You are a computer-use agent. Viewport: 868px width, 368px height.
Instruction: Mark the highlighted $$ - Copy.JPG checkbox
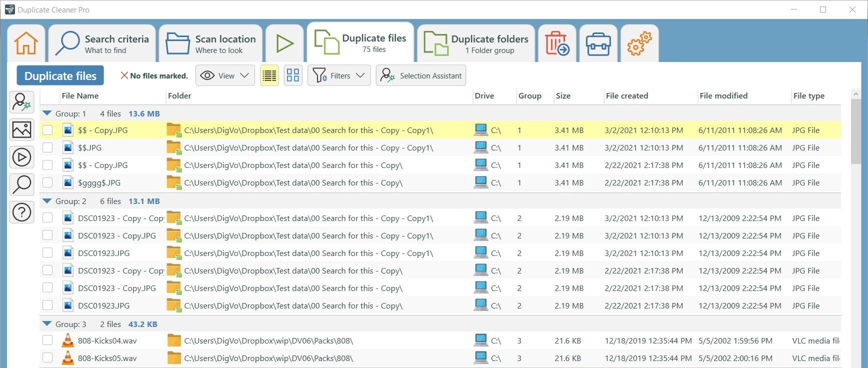click(x=47, y=130)
